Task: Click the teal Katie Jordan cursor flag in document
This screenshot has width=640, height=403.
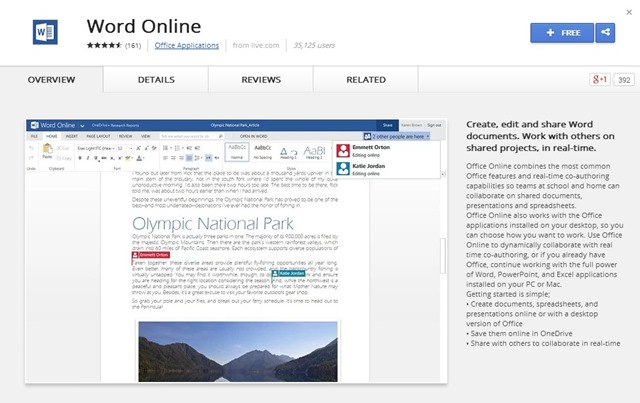Action: [289, 273]
